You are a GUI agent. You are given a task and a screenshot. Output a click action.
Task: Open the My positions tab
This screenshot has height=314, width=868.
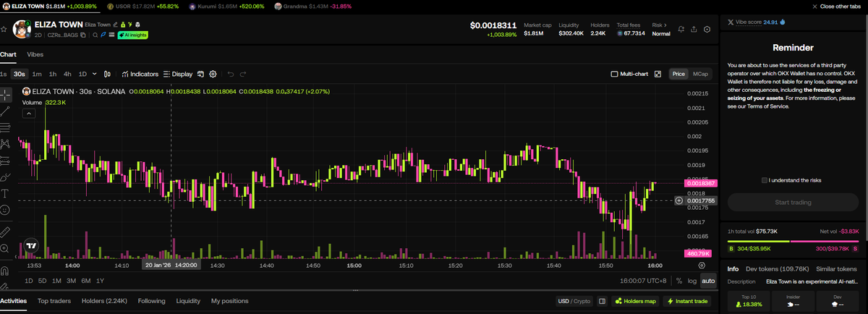click(x=229, y=301)
